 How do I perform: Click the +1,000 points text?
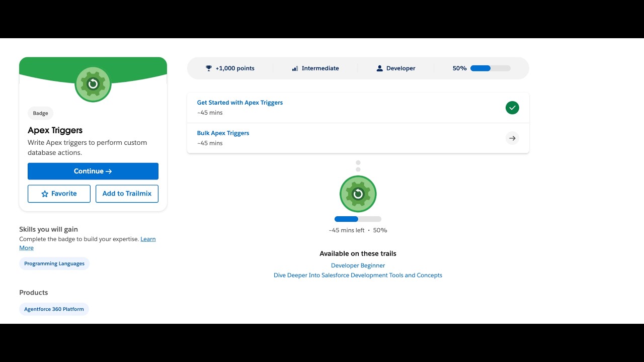[x=235, y=68]
